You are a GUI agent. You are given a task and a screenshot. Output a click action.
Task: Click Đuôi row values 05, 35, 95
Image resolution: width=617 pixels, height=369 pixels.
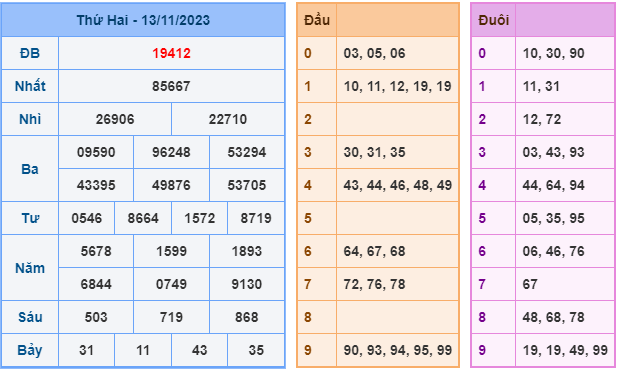click(x=553, y=218)
